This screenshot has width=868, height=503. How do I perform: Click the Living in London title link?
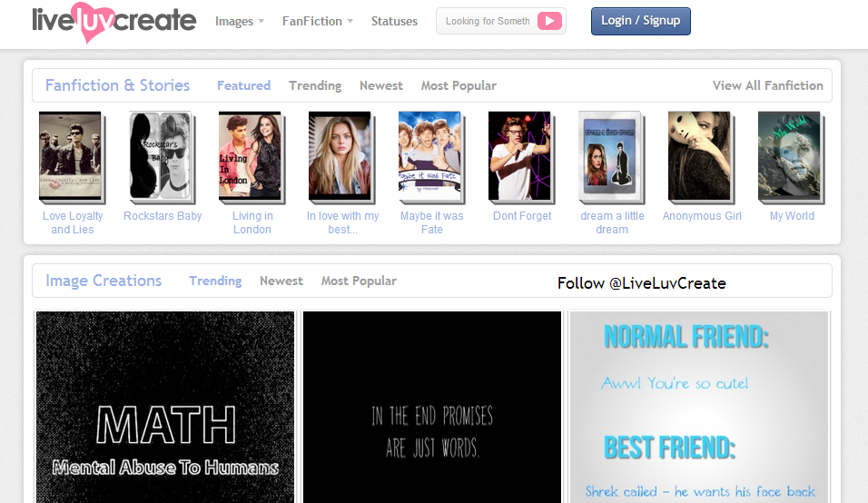pyautogui.click(x=252, y=222)
